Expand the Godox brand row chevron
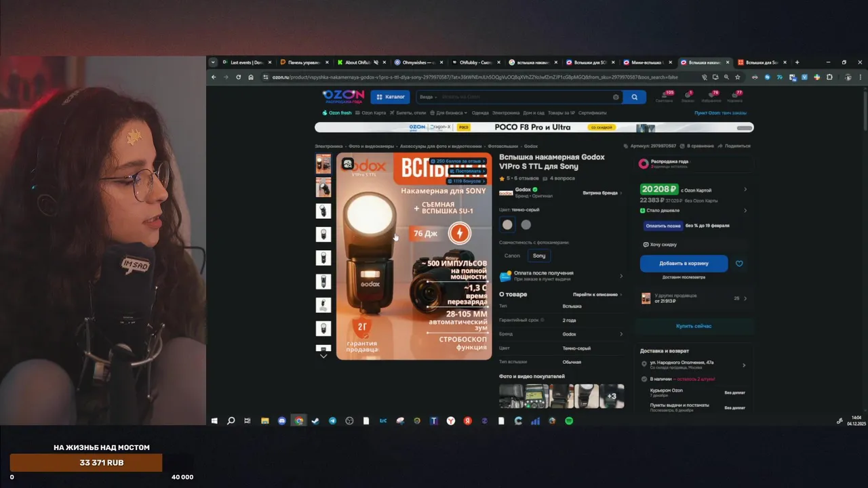Screen dimensions: 868x488 point(621,334)
